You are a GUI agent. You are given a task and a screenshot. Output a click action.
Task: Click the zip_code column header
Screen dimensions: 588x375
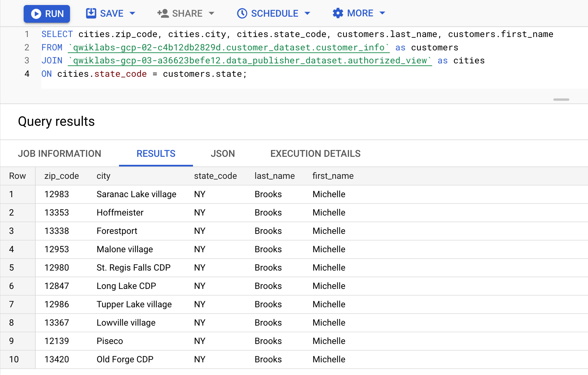[x=62, y=176]
